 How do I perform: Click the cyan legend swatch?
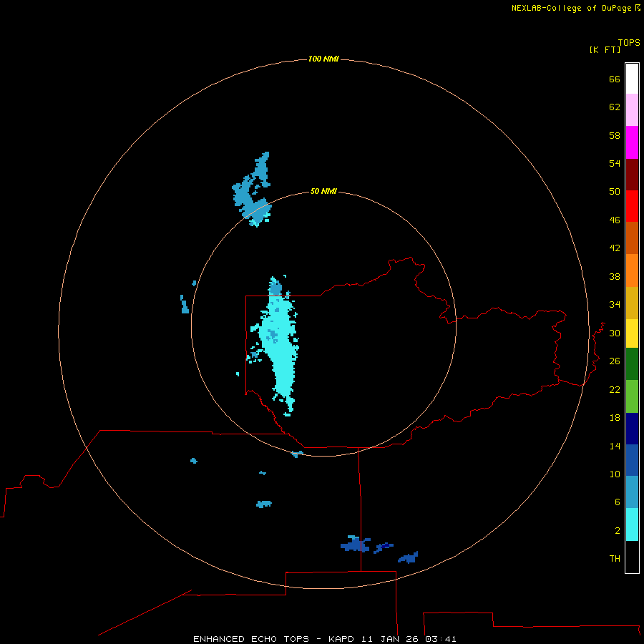632,525
